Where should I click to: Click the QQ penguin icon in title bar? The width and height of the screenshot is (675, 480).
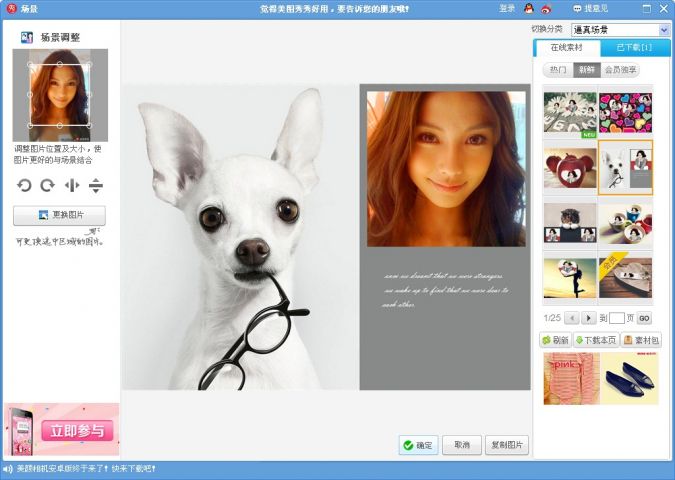coord(529,8)
